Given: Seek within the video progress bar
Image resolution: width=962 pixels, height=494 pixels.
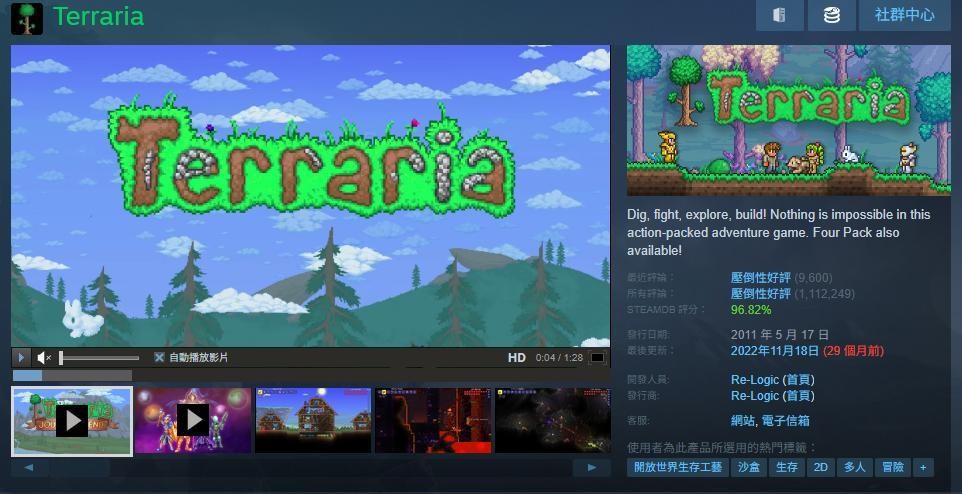Looking at the screenshot, I should [72, 375].
